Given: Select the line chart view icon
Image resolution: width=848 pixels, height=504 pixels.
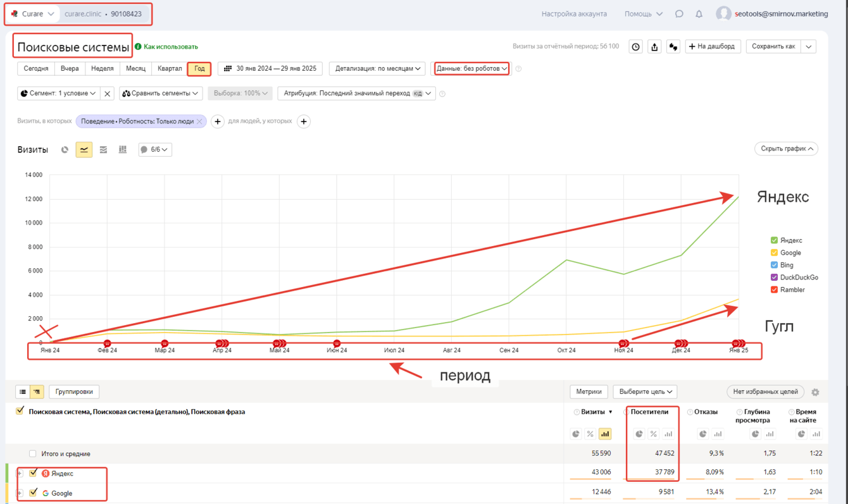Looking at the screenshot, I should [84, 150].
